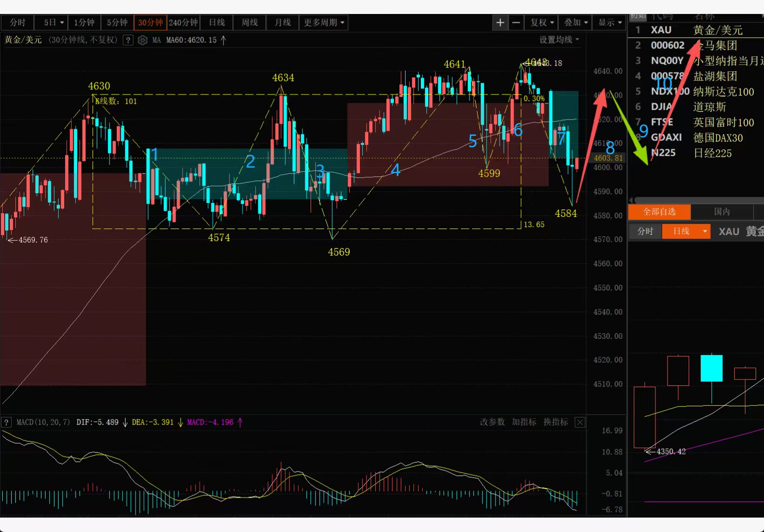Viewport: 764px width, 532px height.
Task: Select the 30分钟 period tab
Action: point(150,22)
